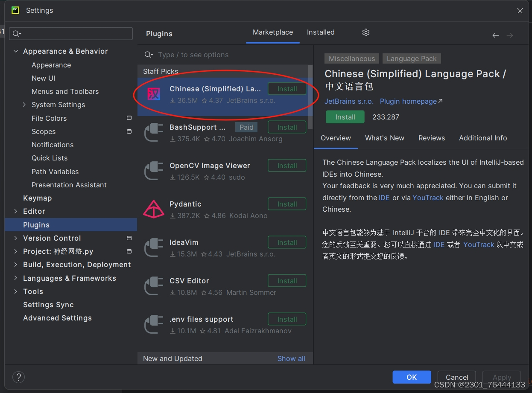The width and height of the screenshot is (532, 393).
Task: Open the JetBrains s.r.o. vendor link
Action: (349, 101)
